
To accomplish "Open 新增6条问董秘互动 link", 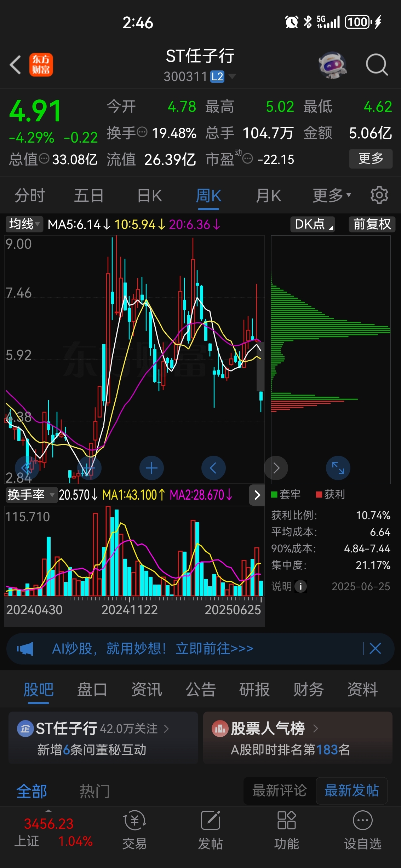I will click(92, 749).
